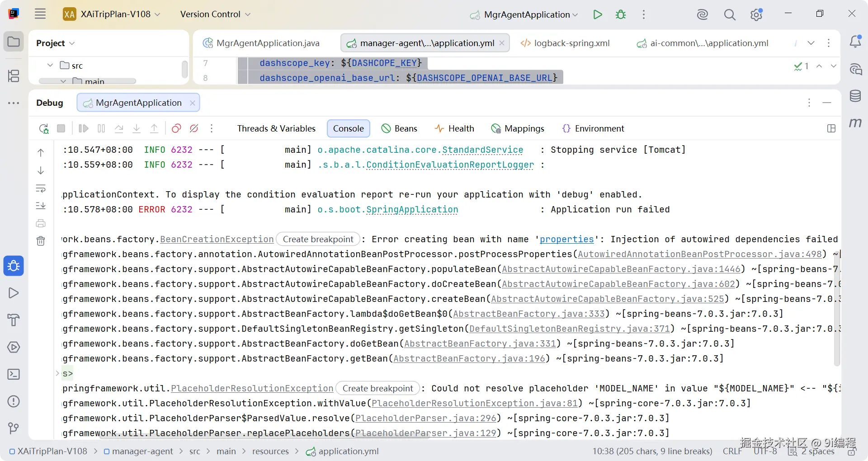
Task: Jump down the stack trace arrow in console
Action: [x=41, y=170]
